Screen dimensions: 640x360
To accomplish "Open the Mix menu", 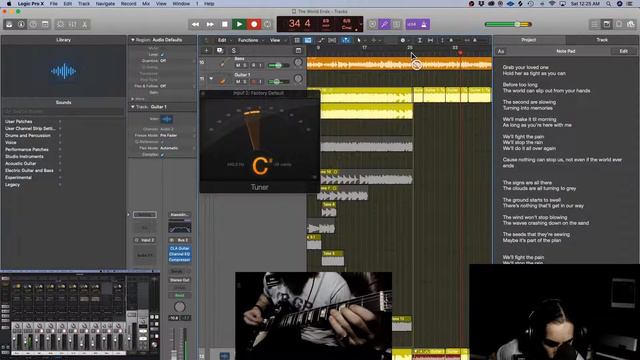I will (146, 4).
